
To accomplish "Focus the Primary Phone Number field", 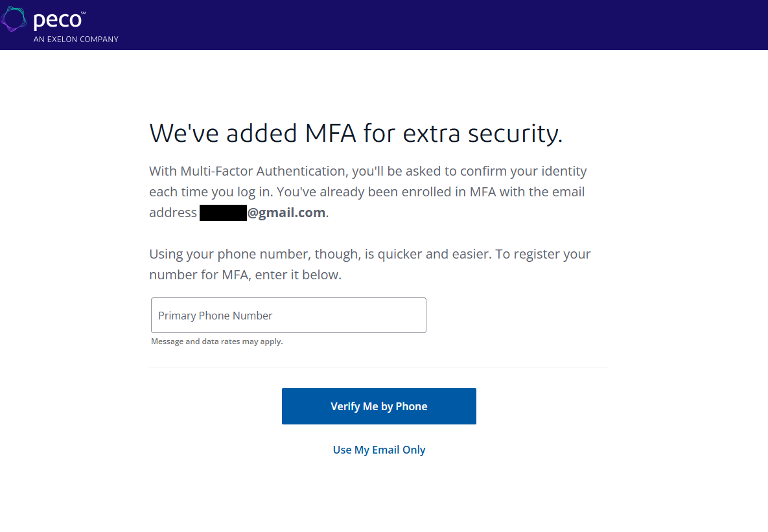I will pyautogui.click(x=288, y=316).
